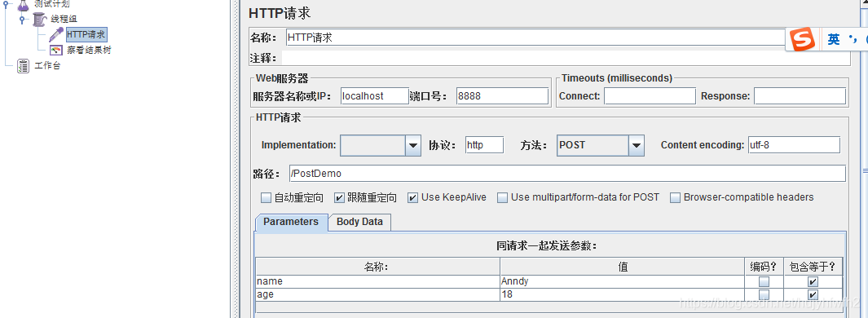The width and height of the screenshot is (868, 318).
Task: Select 工作台 node in tree
Action: pyautogui.click(x=47, y=66)
